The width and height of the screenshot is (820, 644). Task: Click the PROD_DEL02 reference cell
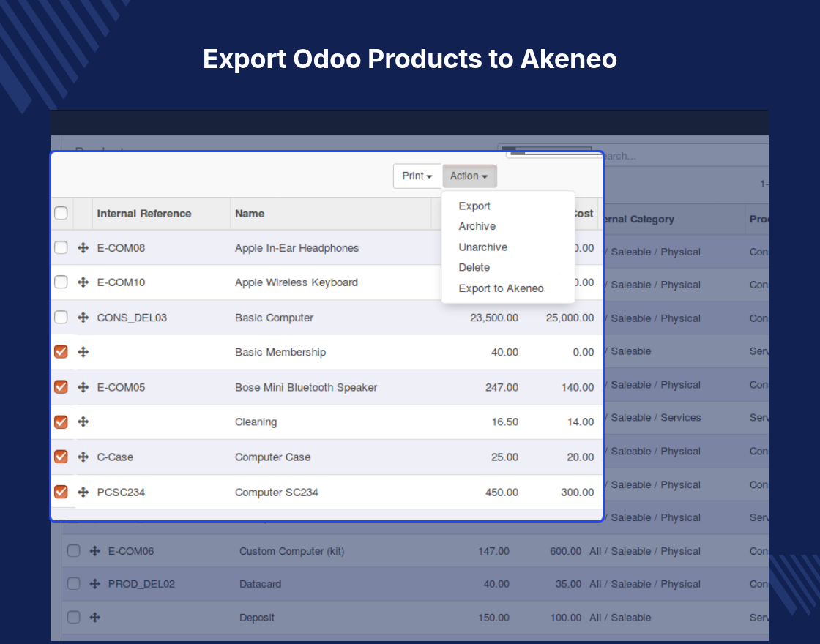[x=141, y=584]
